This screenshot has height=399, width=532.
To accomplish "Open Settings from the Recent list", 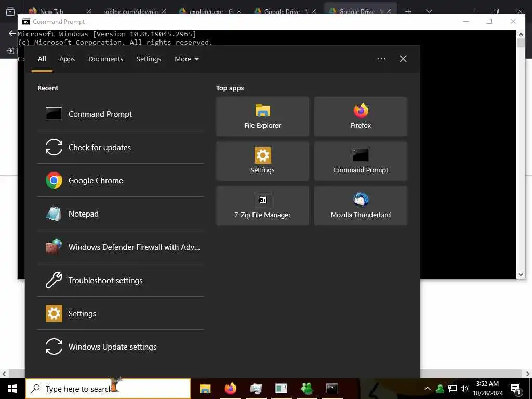I will coord(121,313).
